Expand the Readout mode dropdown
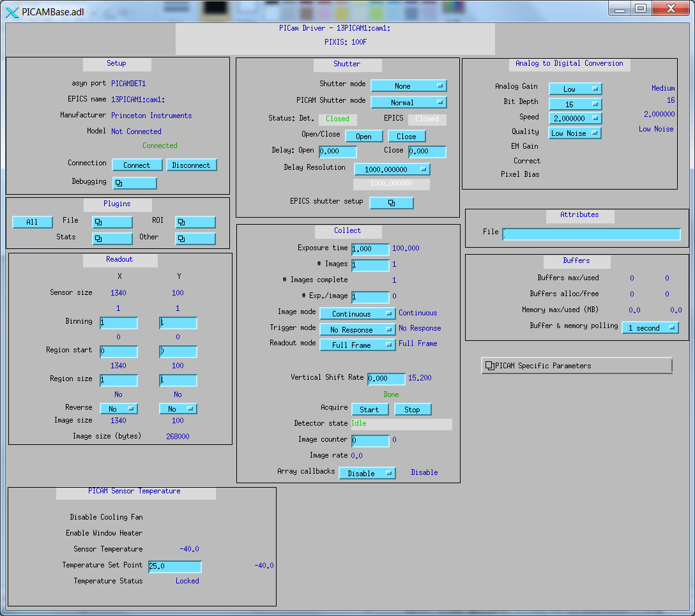 pyautogui.click(x=358, y=345)
